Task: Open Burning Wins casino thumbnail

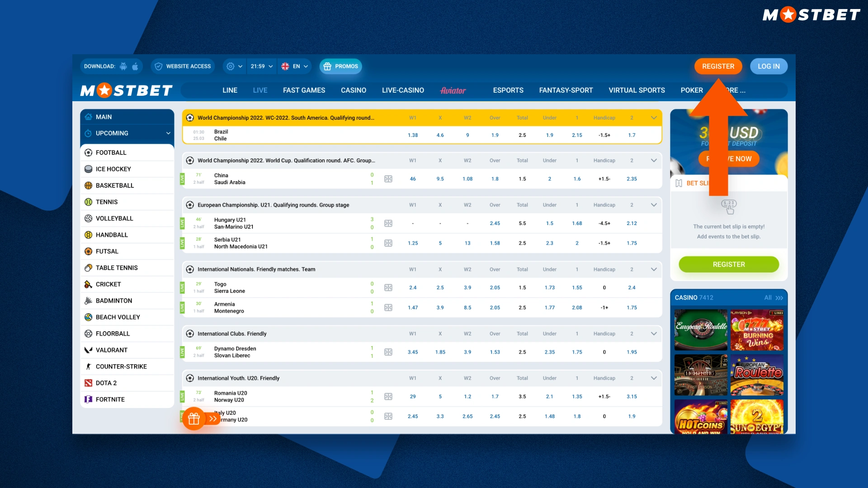Action: pyautogui.click(x=757, y=330)
